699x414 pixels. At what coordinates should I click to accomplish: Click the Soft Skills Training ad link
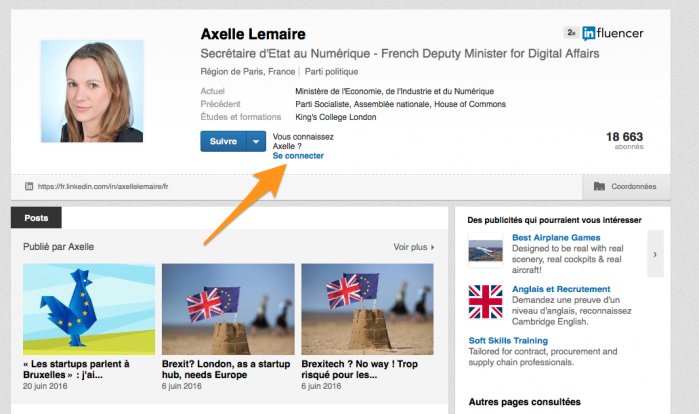pos(508,340)
